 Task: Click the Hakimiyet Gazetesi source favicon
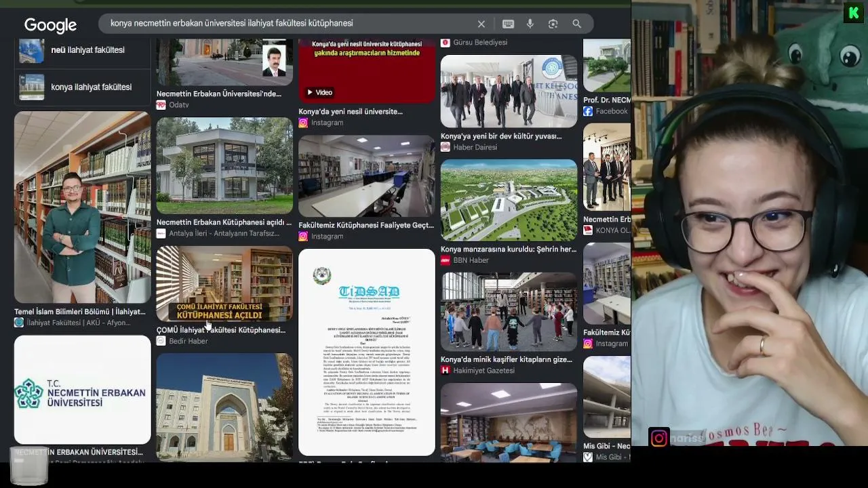(x=446, y=370)
